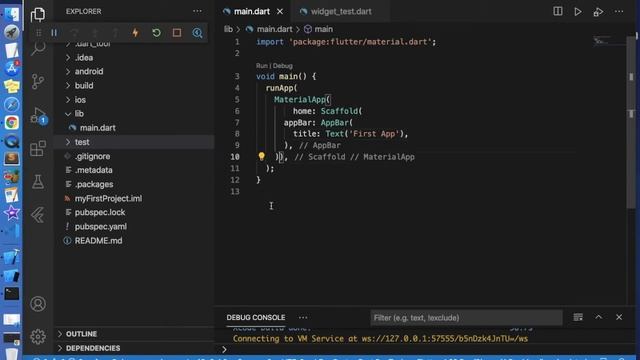This screenshot has height=360, width=640.
Task: Open debug console more actions
Action: tap(303, 317)
